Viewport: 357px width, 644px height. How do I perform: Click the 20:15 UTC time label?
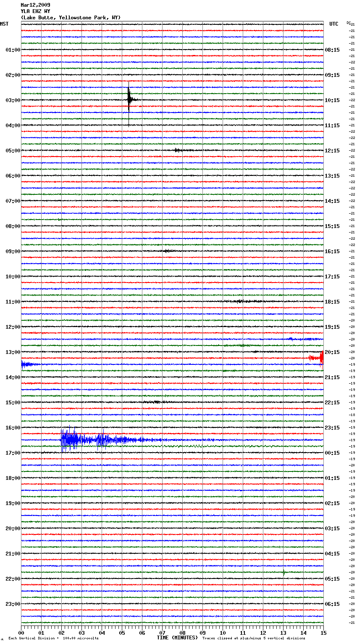click(332, 352)
